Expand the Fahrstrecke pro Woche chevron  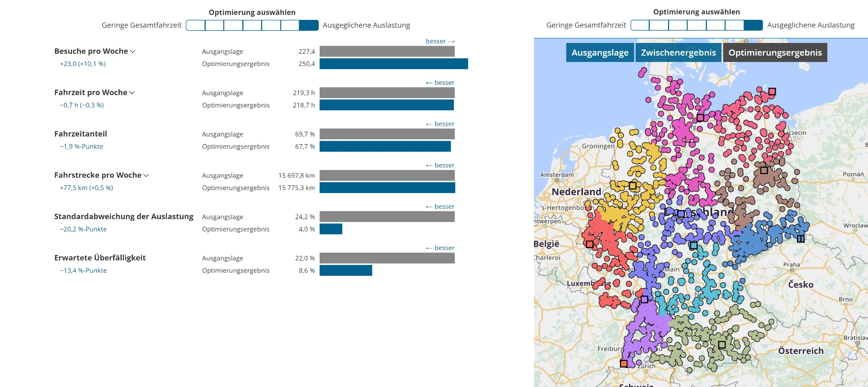coord(146,175)
